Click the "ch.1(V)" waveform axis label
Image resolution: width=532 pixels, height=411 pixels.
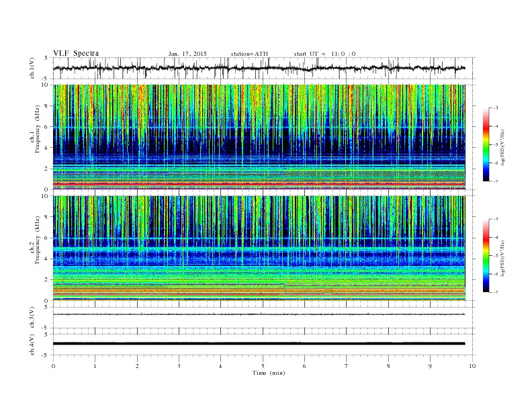pyautogui.click(x=32, y=68)
